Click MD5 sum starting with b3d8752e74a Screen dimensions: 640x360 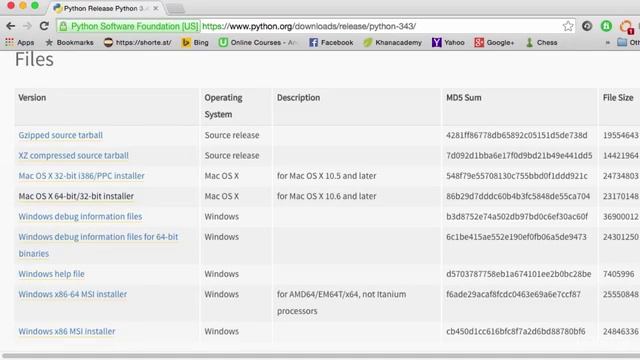click(517, 217)
